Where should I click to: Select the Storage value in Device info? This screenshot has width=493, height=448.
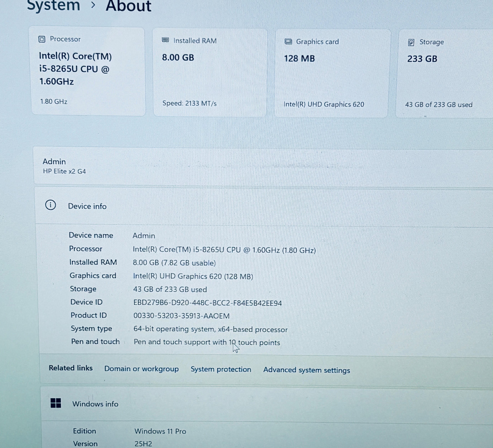[170, 289]
